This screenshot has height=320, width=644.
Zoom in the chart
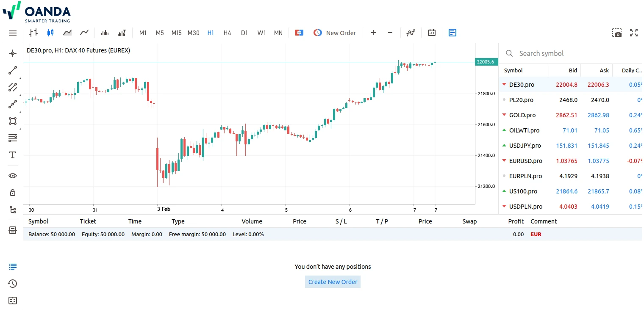(x=373, y=33)
